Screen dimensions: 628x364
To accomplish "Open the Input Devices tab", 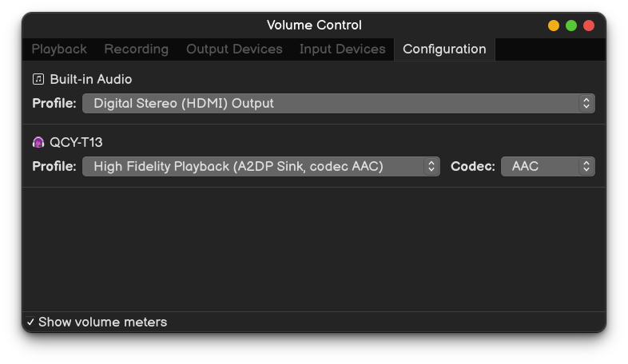I will coord(343,49).
